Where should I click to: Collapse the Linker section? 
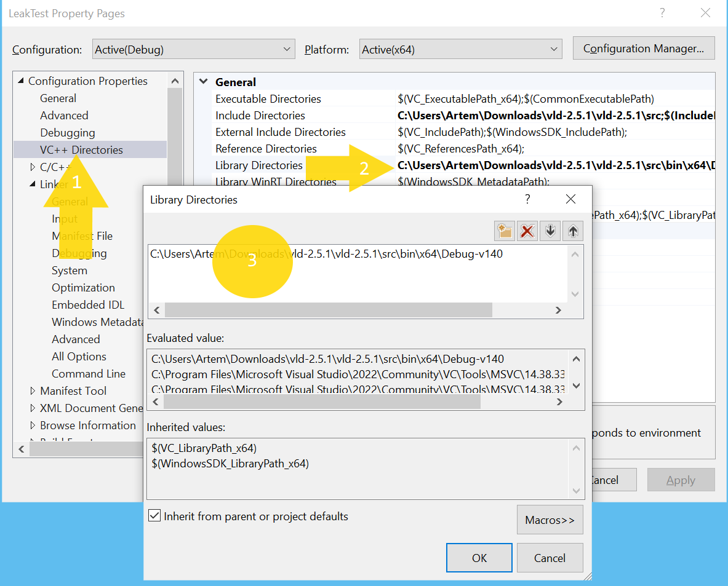tap(32, 184)
